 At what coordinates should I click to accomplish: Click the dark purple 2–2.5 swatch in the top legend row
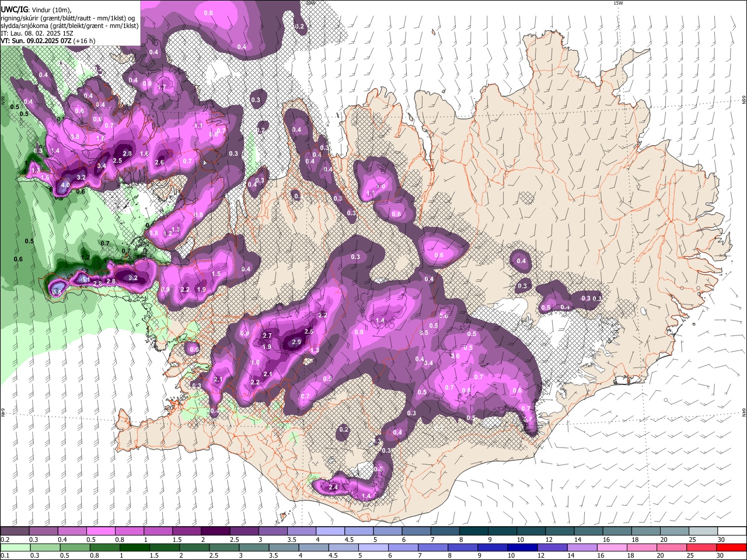(215, 531)
